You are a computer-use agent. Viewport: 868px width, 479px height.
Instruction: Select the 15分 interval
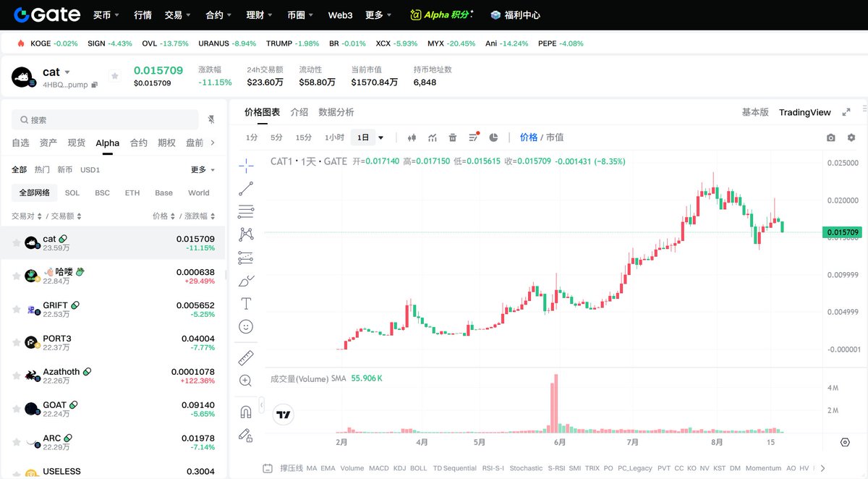tap(304, 137)
